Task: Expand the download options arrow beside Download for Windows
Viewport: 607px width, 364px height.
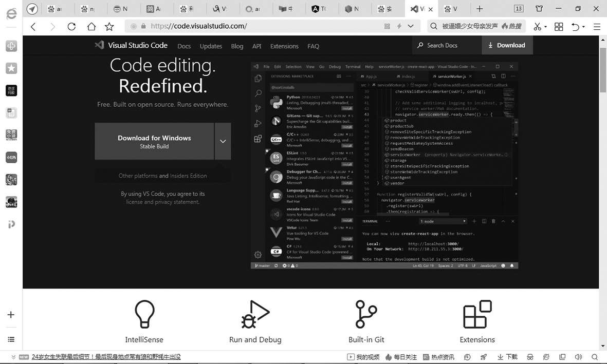Action: (x=223, y=141)
